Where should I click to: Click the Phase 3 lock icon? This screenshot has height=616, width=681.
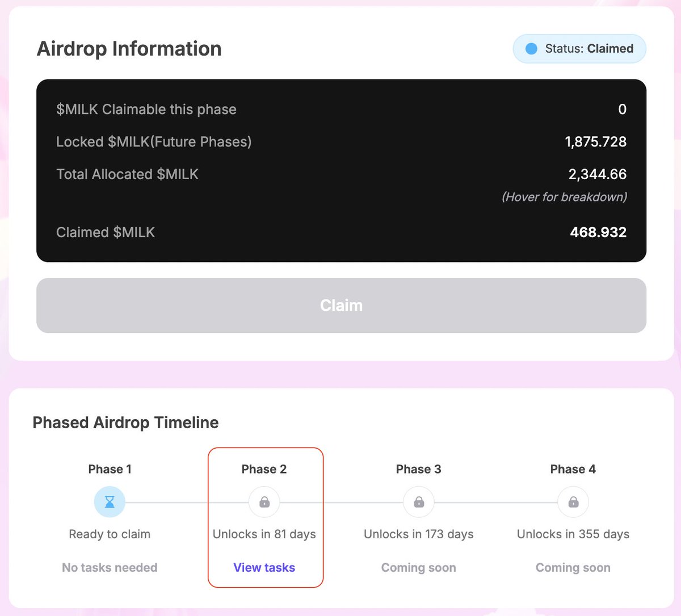point(419,502)
